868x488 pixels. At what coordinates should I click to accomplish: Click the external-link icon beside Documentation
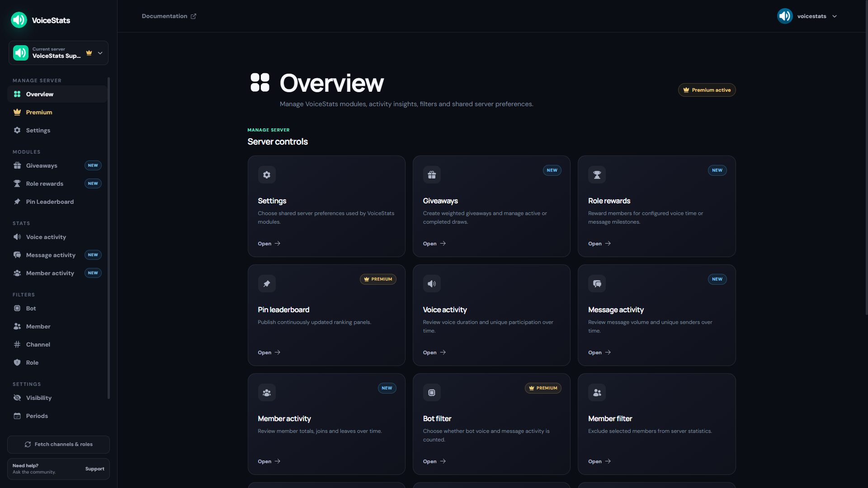(x=193, y=16)
